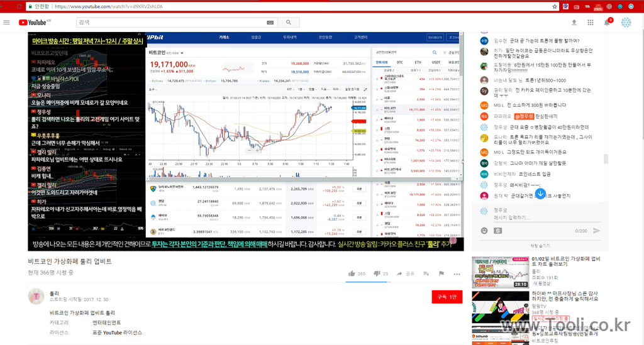
Task: Click 원재 박's pink chat avatar
Action: (x=484, y=195)
